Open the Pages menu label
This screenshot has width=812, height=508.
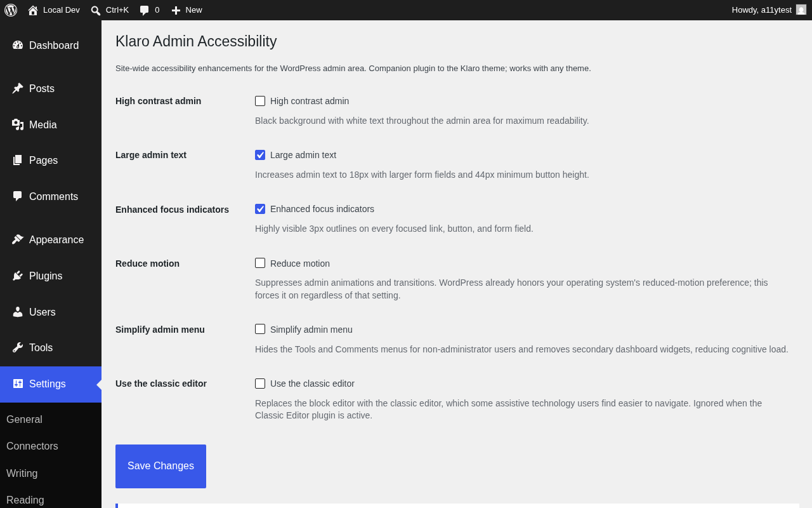point(43,161)
